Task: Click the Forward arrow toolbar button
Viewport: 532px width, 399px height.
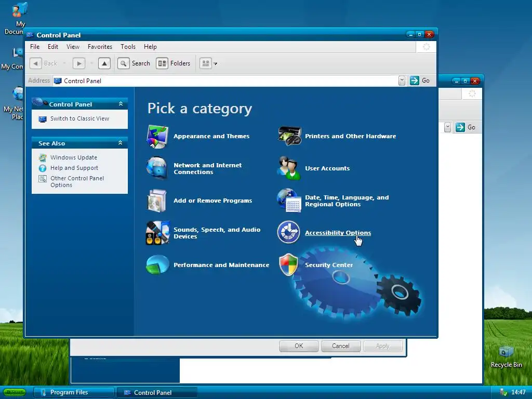Action: (79, 63)
